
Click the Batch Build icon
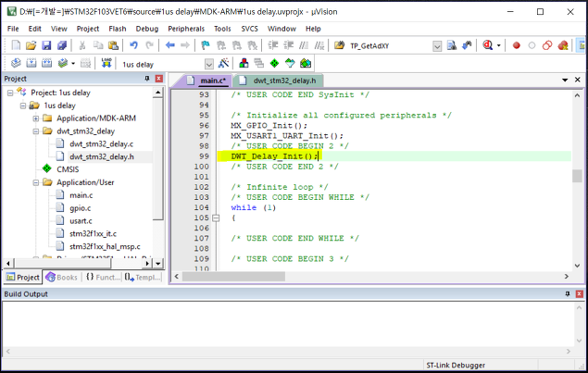pos(63,63)
